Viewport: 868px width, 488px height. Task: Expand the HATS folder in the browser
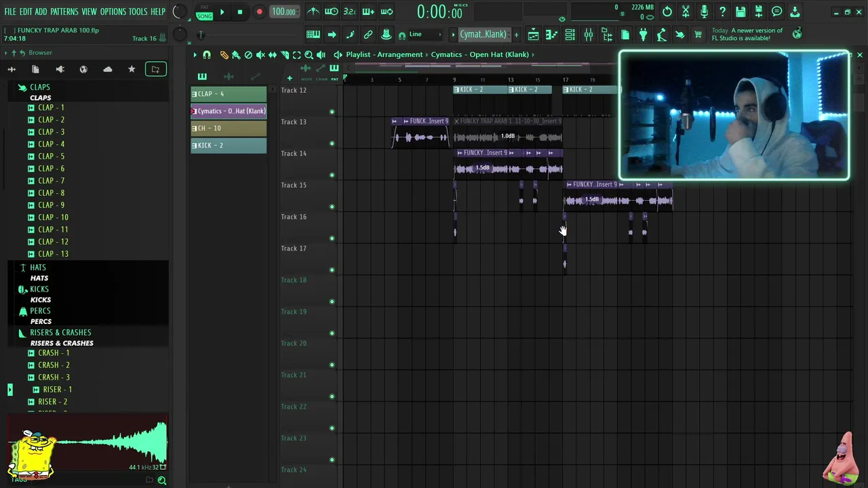tap(37, 268)
